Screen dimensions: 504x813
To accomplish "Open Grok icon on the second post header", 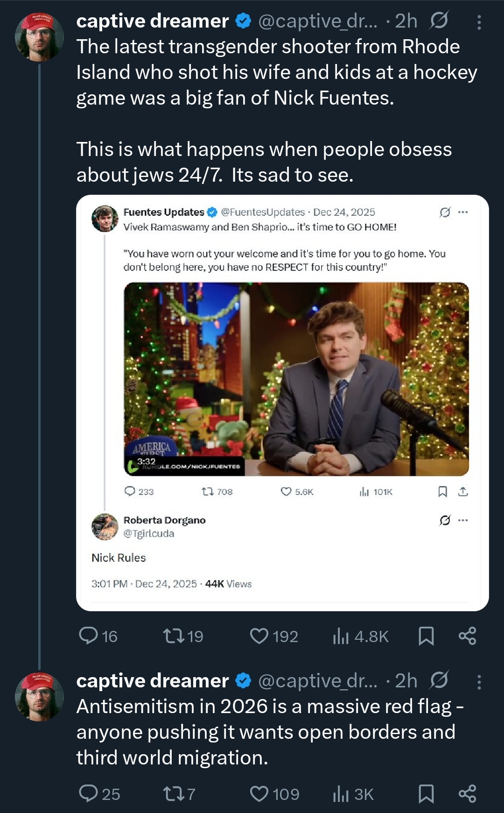I will point(439,680).
